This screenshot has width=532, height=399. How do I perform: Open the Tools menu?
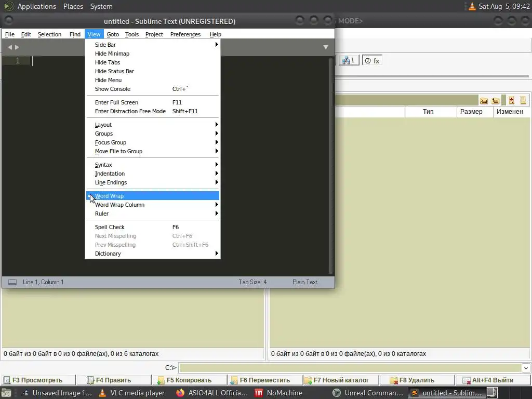pos(131,34)
